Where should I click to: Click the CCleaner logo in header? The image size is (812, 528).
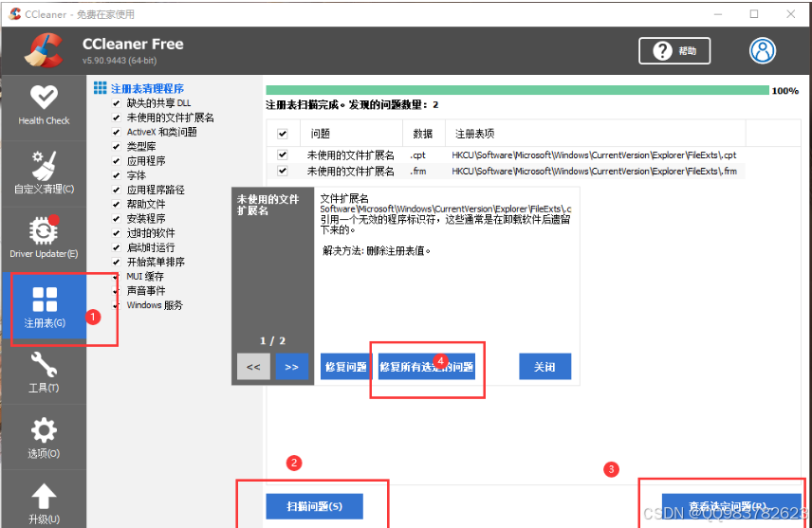44,50
